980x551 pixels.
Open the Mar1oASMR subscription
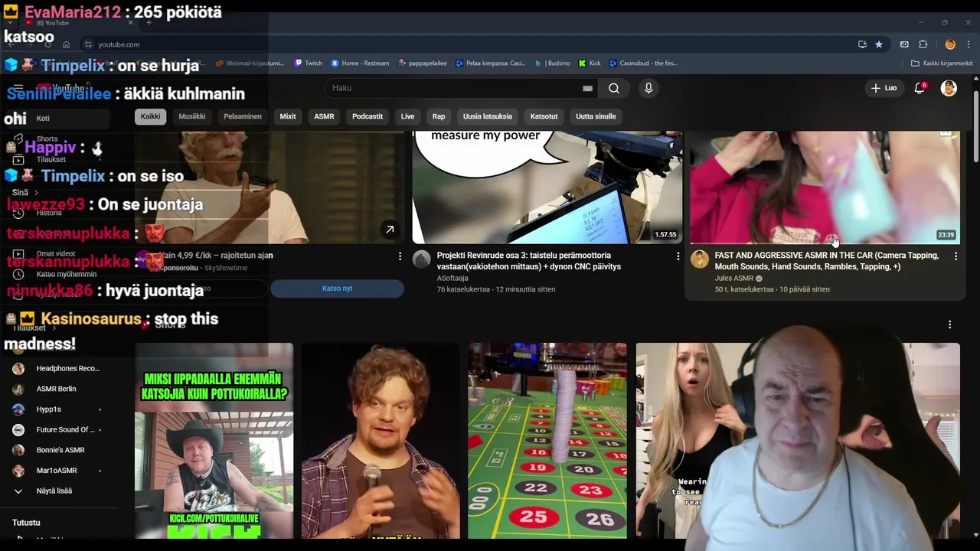[x=57, y=471]
